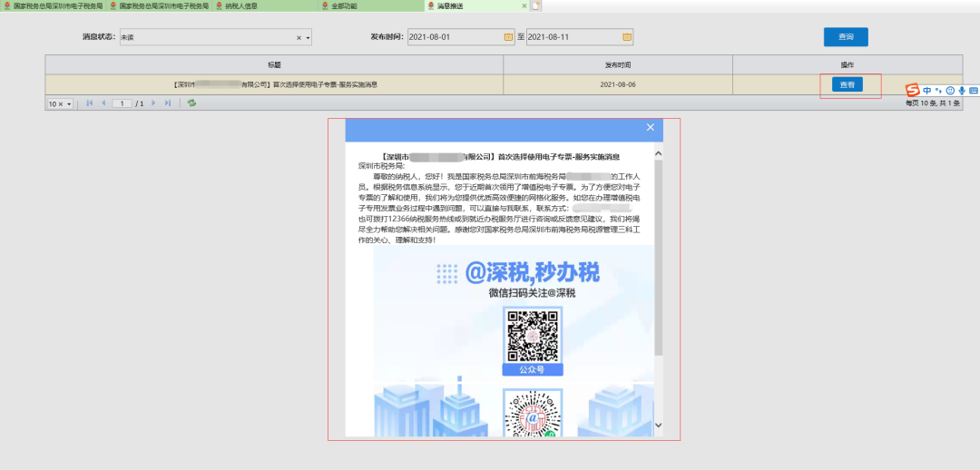The height and width of the screenshot is (470, 980).
Task: Click the 消息状态 combo box field
Action: (216, 37)
